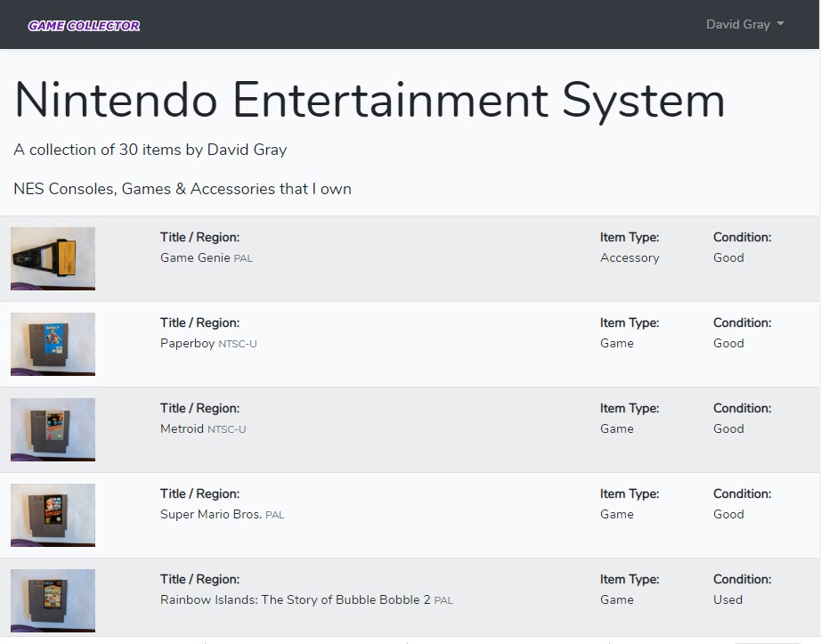This screenshot has width=821, height=644.
Task: Click the Game item type in Metroid row
Action: pyautogui.click(x=617, y=428)
